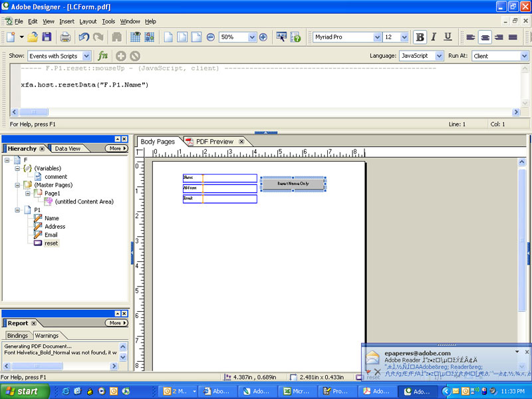Create a new form with New icon
The height and width of the screenshot is (399, 532).
coord(11,37)
